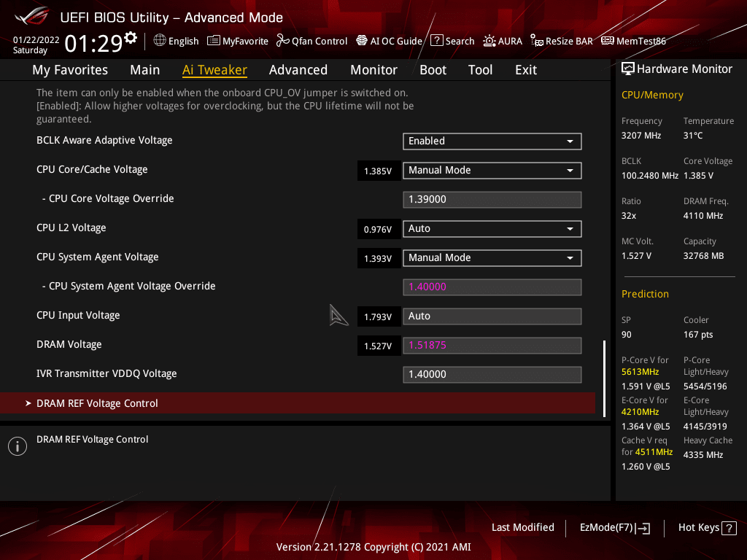The image size is (747, 560).
Task: Click the 1.385V current core voltage readout
Action: point(379,171)
